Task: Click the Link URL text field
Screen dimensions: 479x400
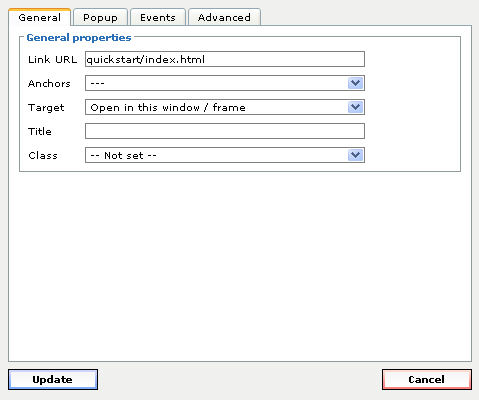Action: pos(225,59)
